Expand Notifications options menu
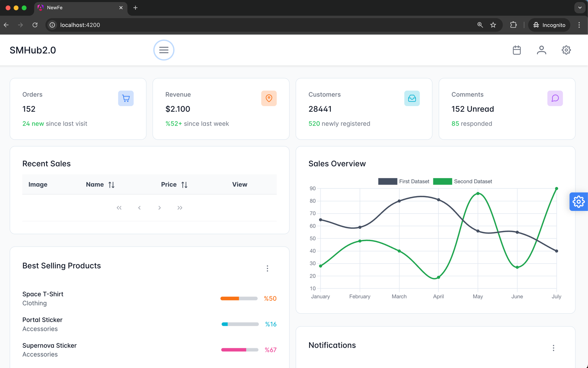The width and height of the screenshot is (588, 368). pos(553,348)
